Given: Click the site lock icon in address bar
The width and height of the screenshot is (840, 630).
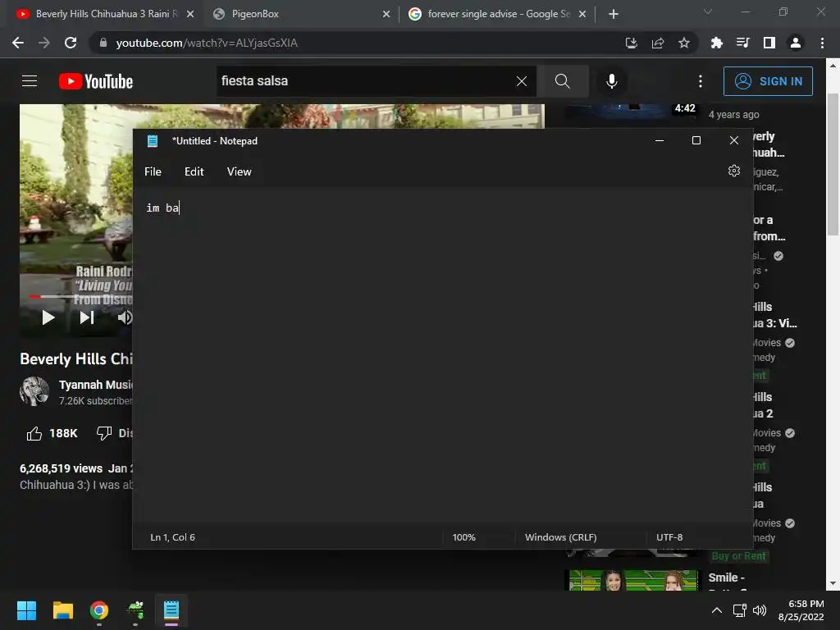Looking at the screenshot, I should click(x=103, y=43).
